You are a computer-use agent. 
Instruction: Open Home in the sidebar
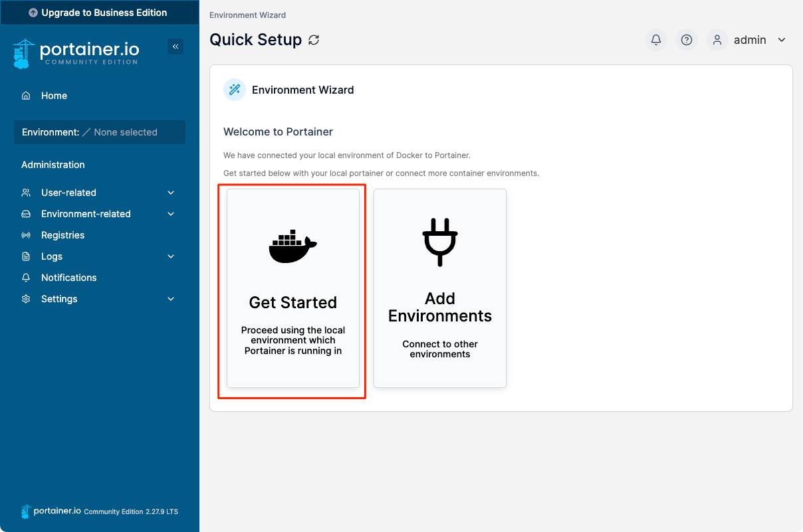pyautogui.click(x=100, y=96)
